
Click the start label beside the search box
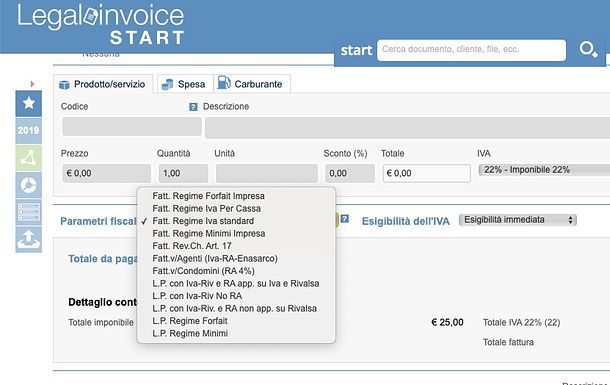pos(356,50)
